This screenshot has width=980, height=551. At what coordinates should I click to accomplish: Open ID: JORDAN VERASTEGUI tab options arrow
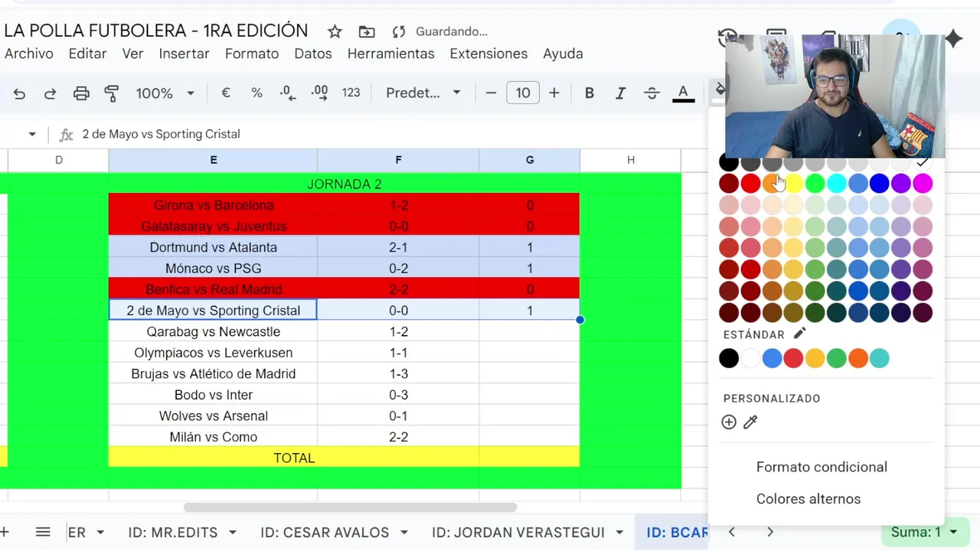click(619, 532)
